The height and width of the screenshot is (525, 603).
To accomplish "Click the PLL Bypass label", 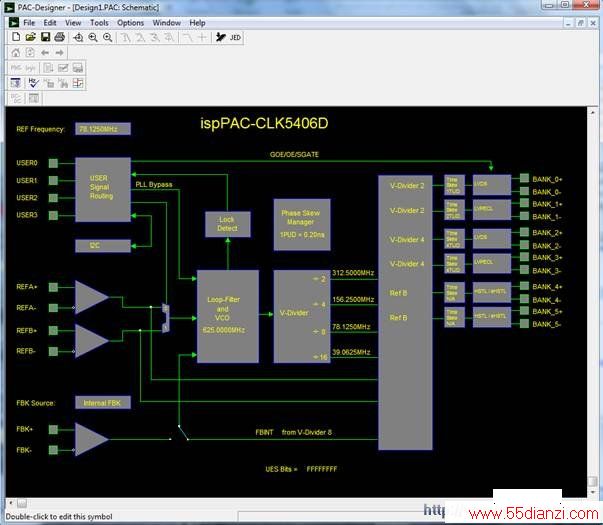I will [154, 185].
